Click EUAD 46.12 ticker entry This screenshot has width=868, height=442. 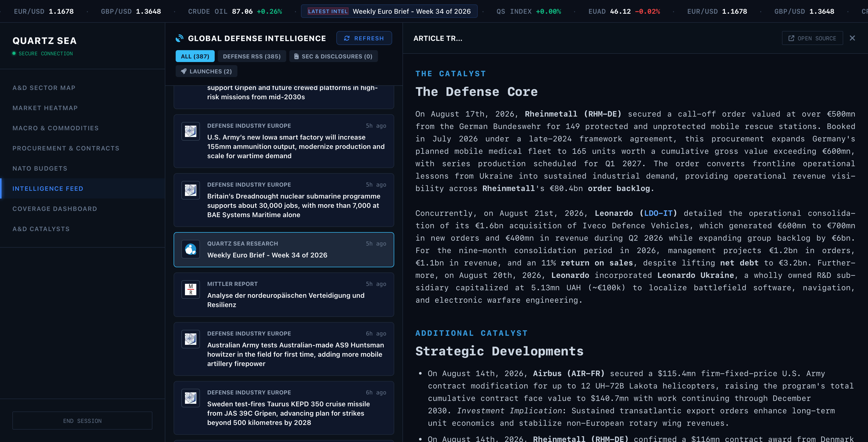click(x=624, y=11)
